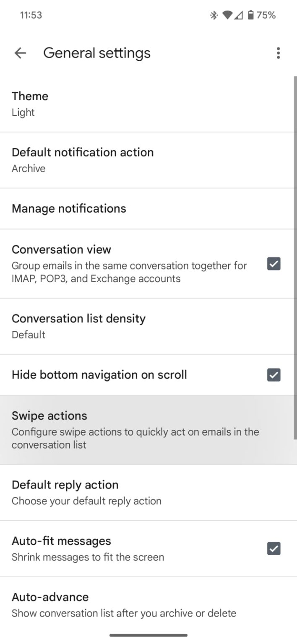Disable Auto-fit messages
Image resolution: width=297 pixels, height=644 pixels.
(x=273, y=548)
